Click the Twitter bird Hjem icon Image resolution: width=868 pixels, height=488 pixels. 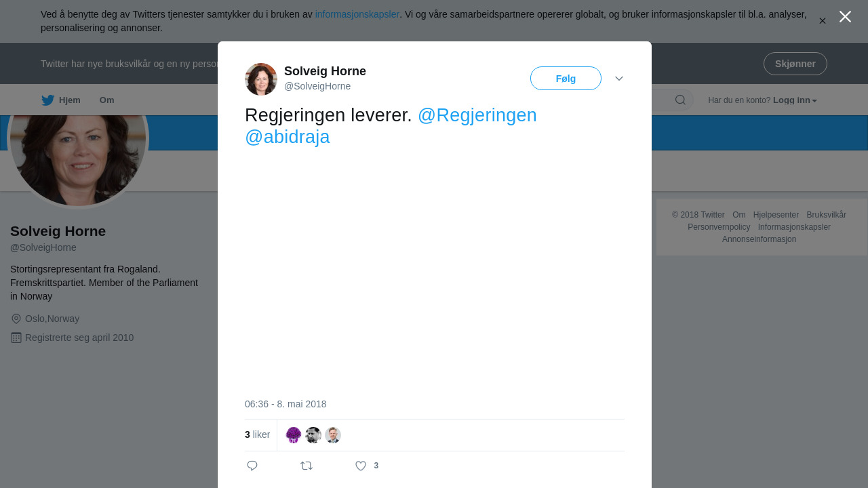point(47,100)
